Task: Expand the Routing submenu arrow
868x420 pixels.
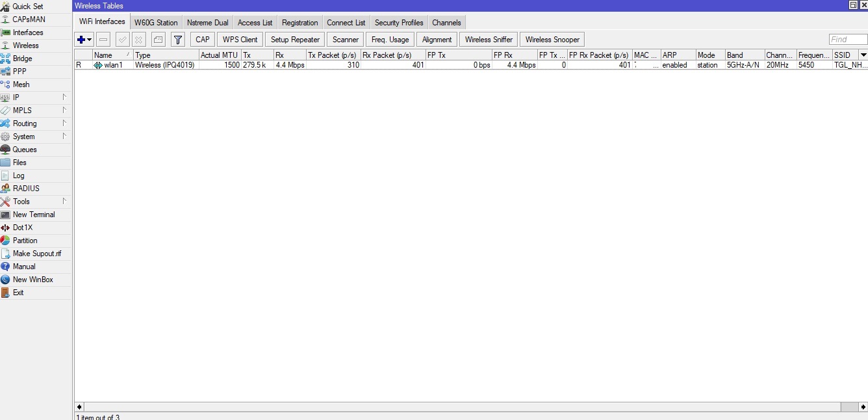Action: click(64, 123)
